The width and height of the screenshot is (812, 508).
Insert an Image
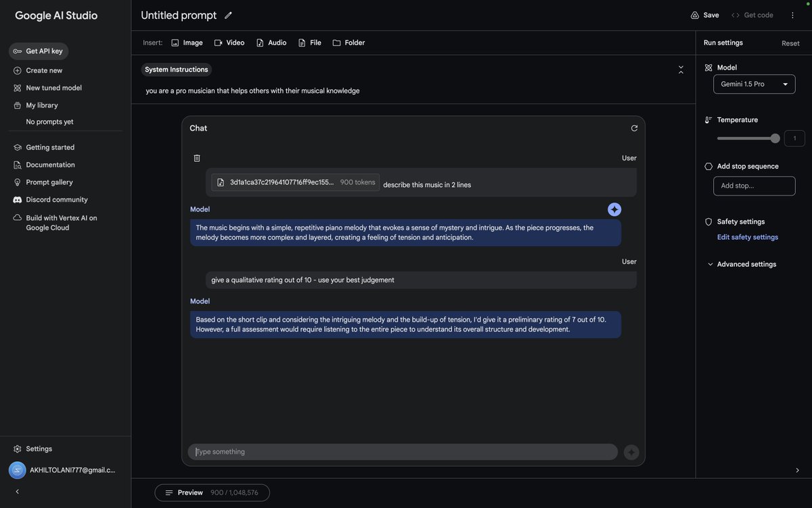pyautogui.click(x=187, y=43)
